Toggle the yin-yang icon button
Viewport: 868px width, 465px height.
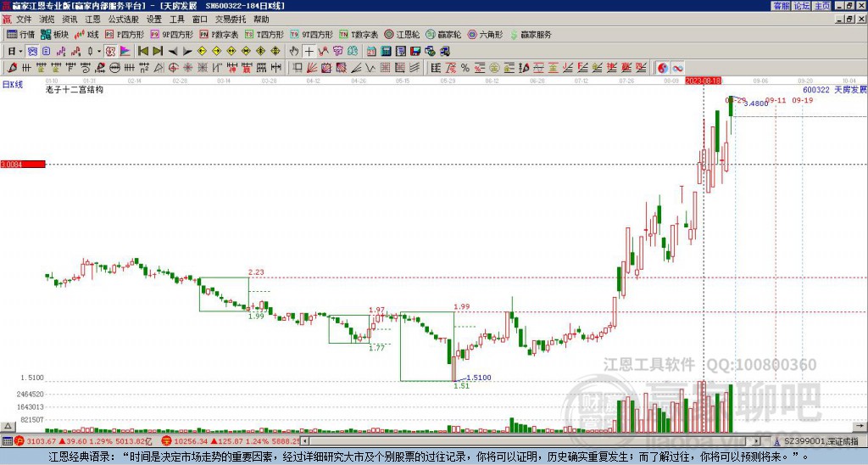point(663,68)
